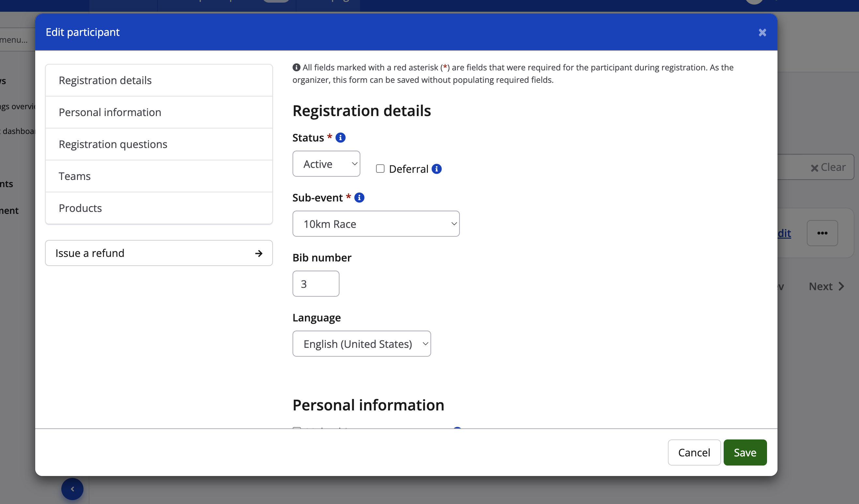
Task: Click the Cancel button
Action: pyautogui.click(x=694, y=452)
